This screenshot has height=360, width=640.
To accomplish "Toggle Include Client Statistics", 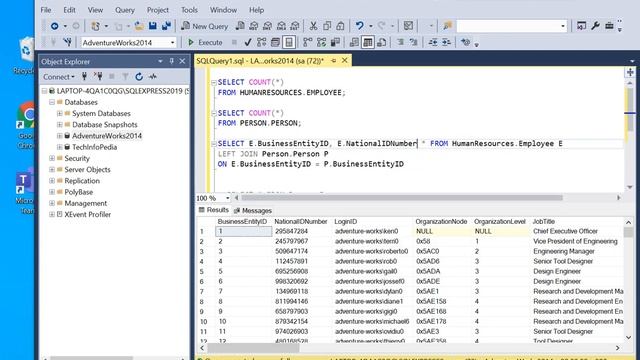I will point(335,42).
